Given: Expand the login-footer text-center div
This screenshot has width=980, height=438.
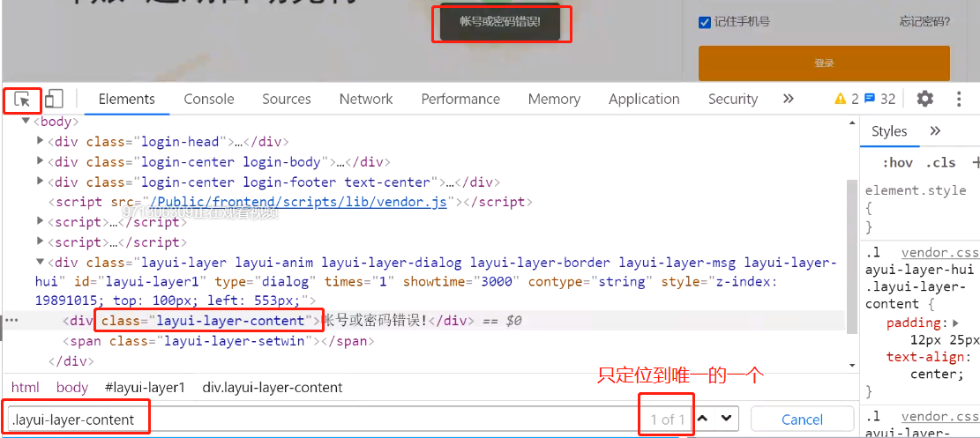Looking at the screenshot, I should click(41, 182).
